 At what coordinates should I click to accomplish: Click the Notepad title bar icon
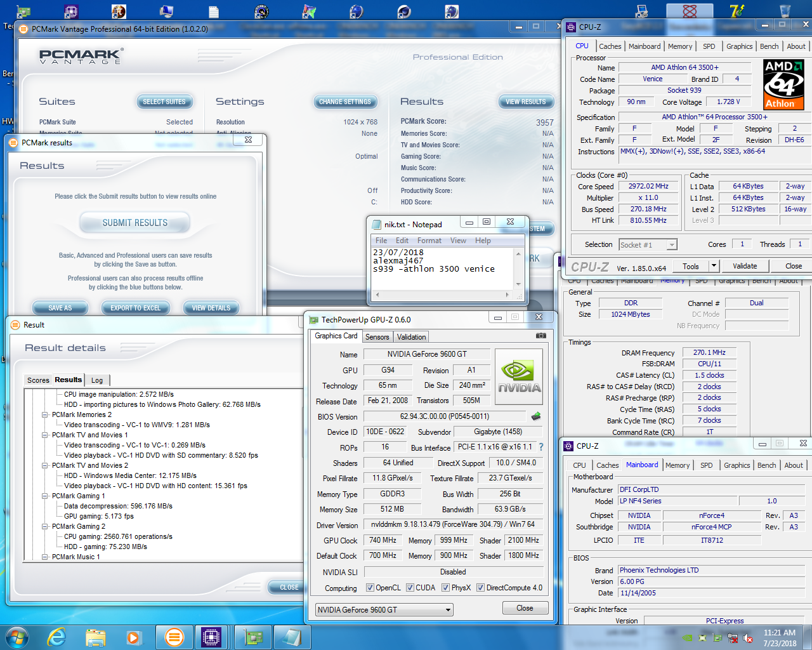tap(377, 224)
